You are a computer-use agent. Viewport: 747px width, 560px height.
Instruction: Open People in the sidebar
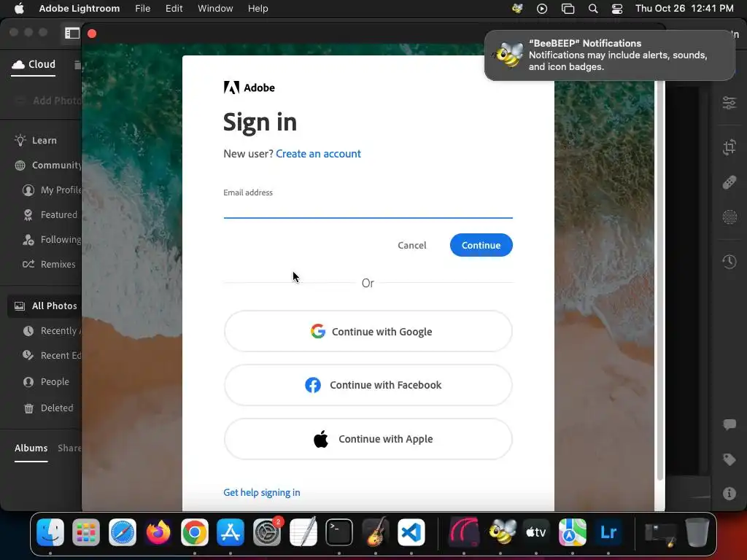pos(47,381)
